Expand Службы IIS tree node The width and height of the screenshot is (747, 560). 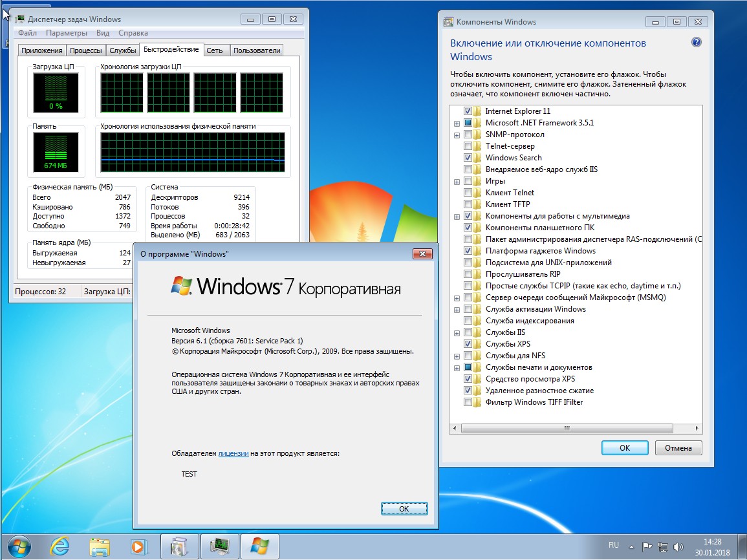(457, 333)
